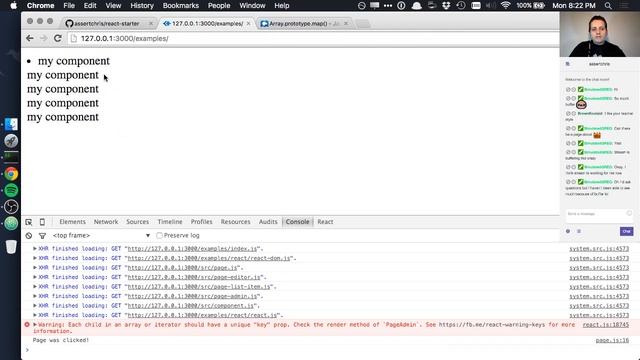This screenshot has height=360, width=640.
Task: Open the page.js source link beside Page was clicked
Action: (x=612, y=340)
